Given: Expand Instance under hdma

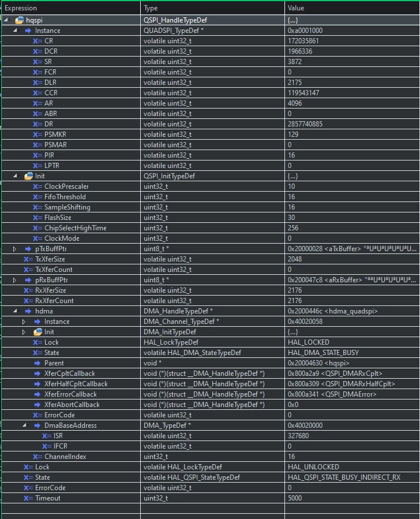Looking at the screenshot, I should (24, 322).
